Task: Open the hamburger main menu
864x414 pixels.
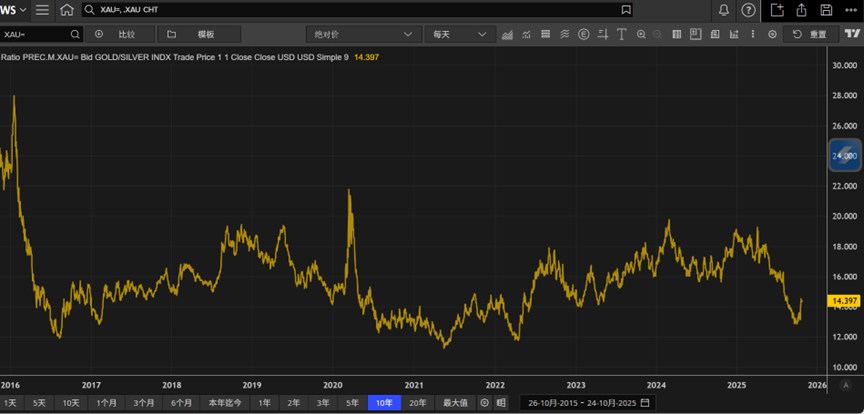Action: click(42, 10)
